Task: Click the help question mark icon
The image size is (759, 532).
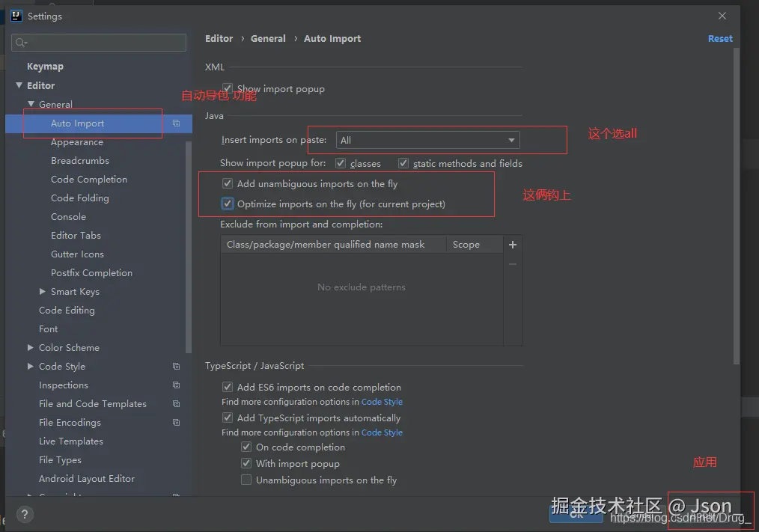Action: point(25,514)
